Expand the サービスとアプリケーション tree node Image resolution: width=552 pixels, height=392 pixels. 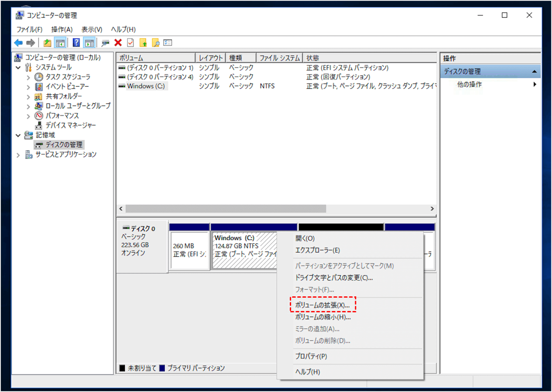pos(18,155)
